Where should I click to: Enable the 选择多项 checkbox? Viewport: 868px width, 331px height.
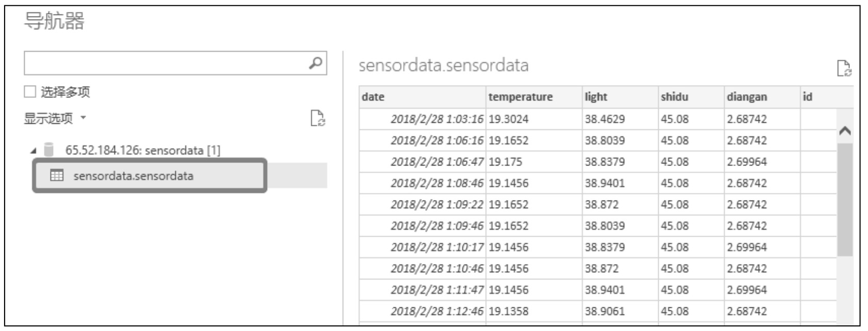30,92
